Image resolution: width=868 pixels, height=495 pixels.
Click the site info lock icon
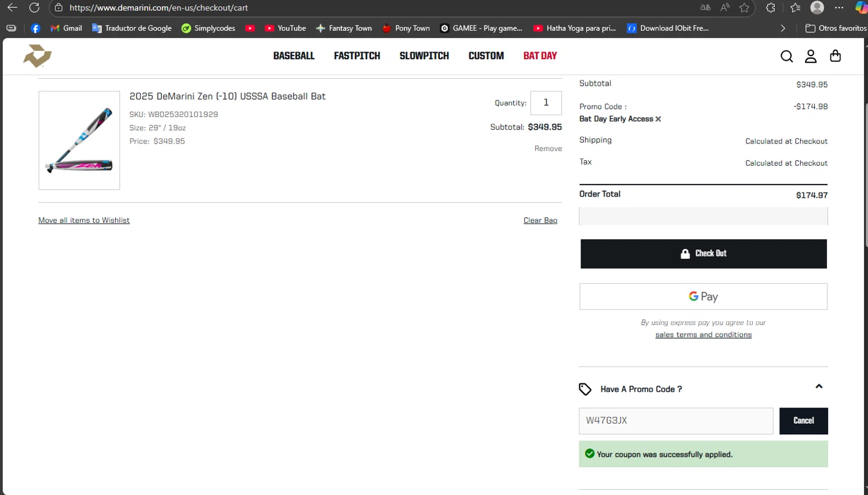(x=58, y=8)
